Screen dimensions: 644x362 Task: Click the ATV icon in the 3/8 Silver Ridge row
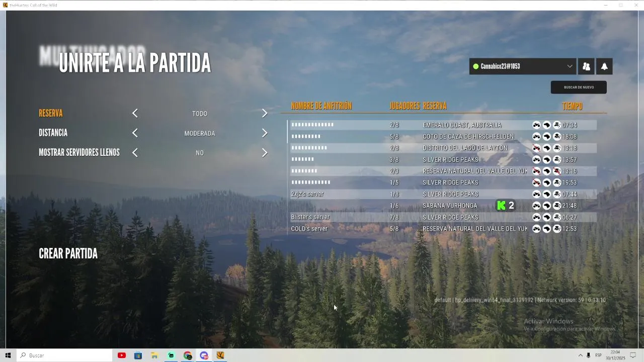(x=536, y=160)
